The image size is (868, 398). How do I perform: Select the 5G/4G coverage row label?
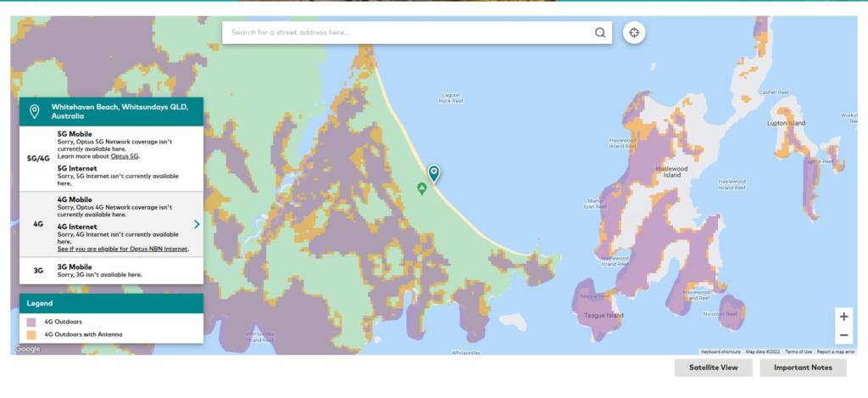pyautogui.click(x=38, y=159)
